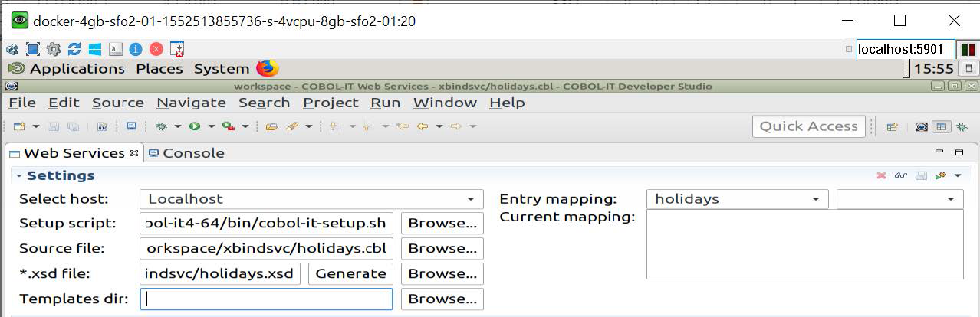Viewport: 980px width, 317px height.
Task: Switch to the Debug perspective bug icon
Action: coord(962,127)
